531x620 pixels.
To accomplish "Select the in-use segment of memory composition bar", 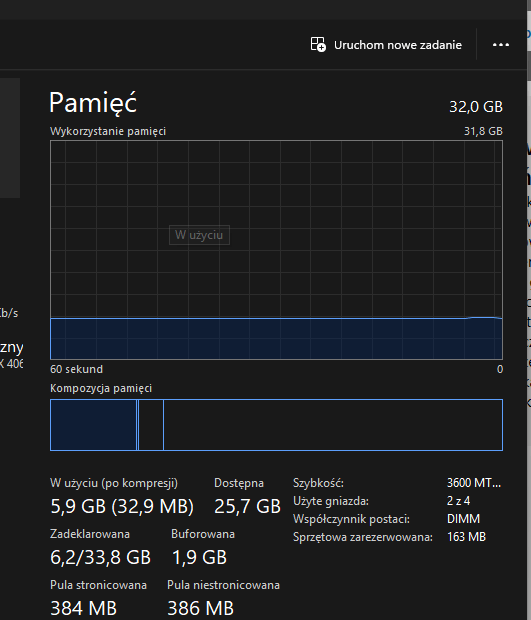I will (93, 425).
